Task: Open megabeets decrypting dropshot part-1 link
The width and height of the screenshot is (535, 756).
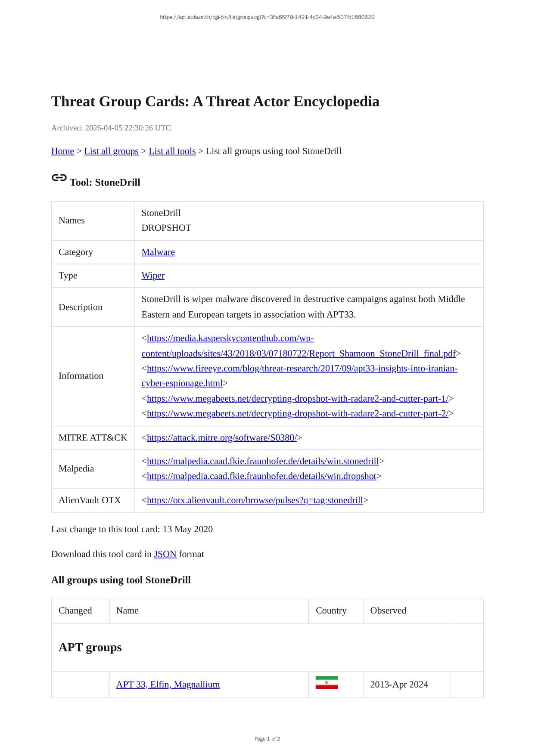Action: click(297, 399)
